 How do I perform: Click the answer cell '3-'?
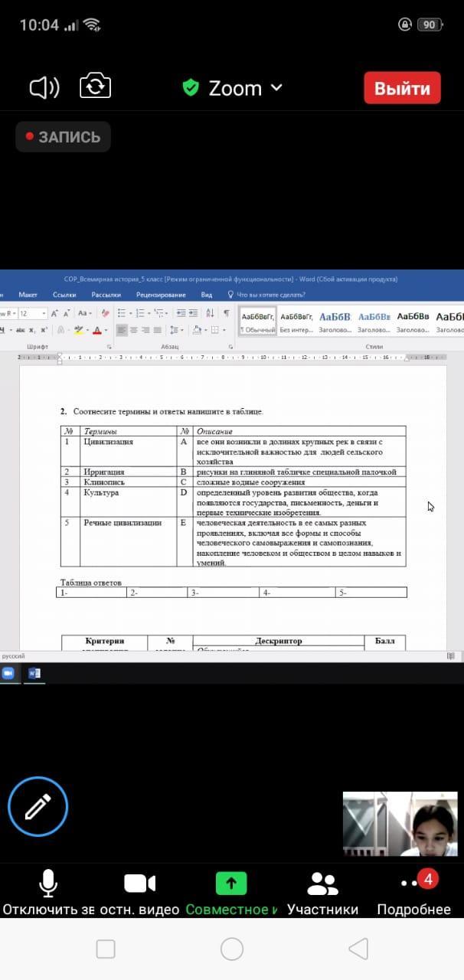pos(224,593)
